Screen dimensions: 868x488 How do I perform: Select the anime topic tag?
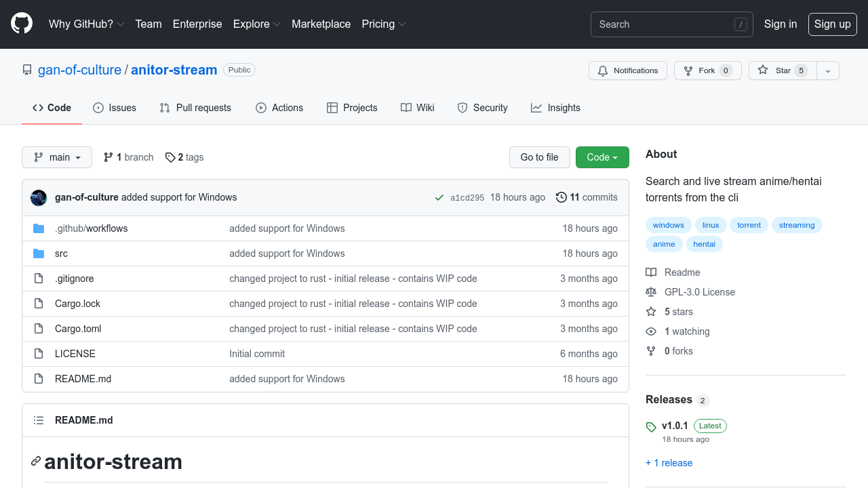click(x=664, y=244)
